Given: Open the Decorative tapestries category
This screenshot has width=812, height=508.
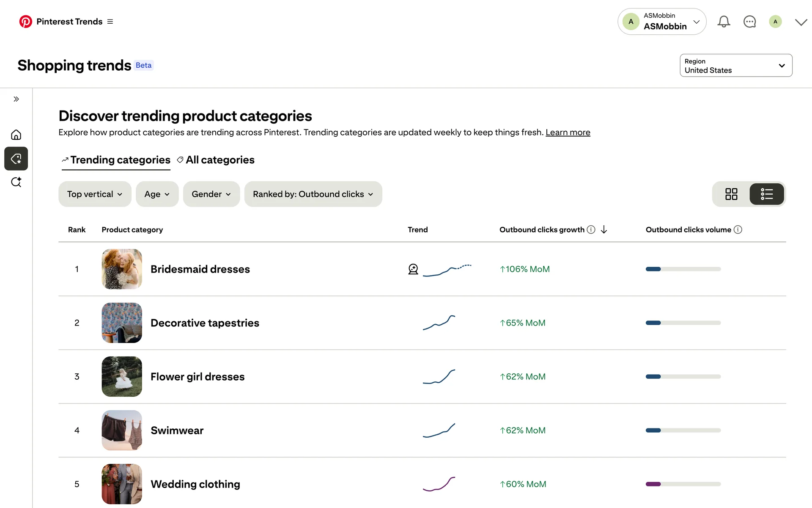Looking at the screenshot, I should point(205,323).
